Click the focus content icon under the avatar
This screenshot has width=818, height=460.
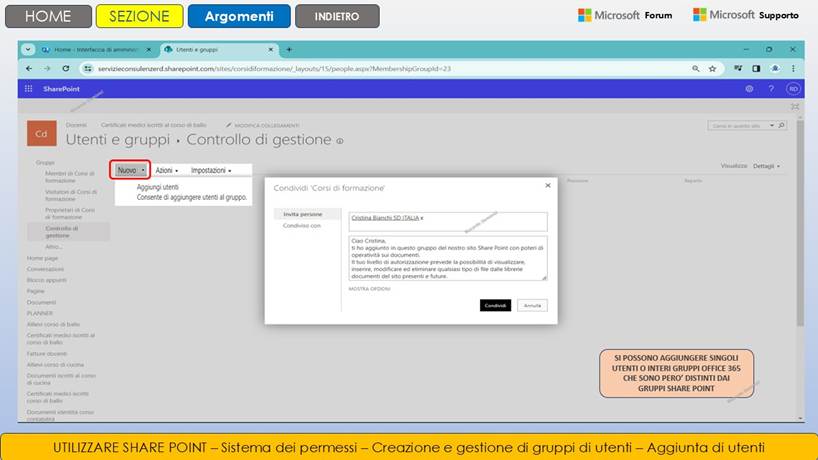[x=795, y=106]
